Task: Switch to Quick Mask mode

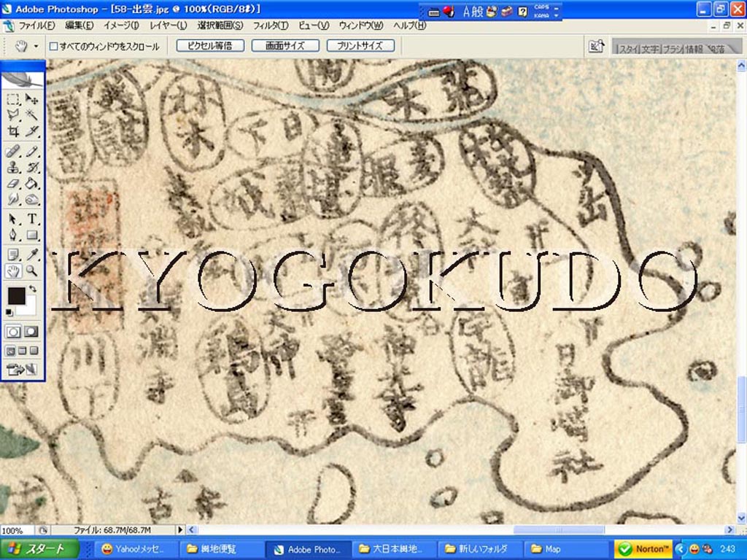Action: pos(31,332)
